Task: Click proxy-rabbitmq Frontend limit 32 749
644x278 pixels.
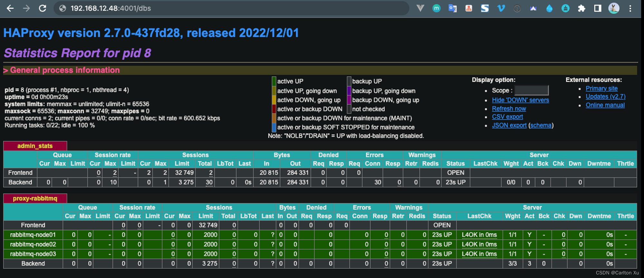Action: [208, 225]
